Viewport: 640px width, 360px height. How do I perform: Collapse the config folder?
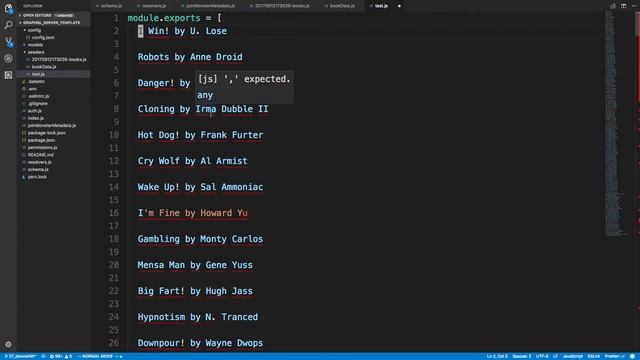coord(34,30)
